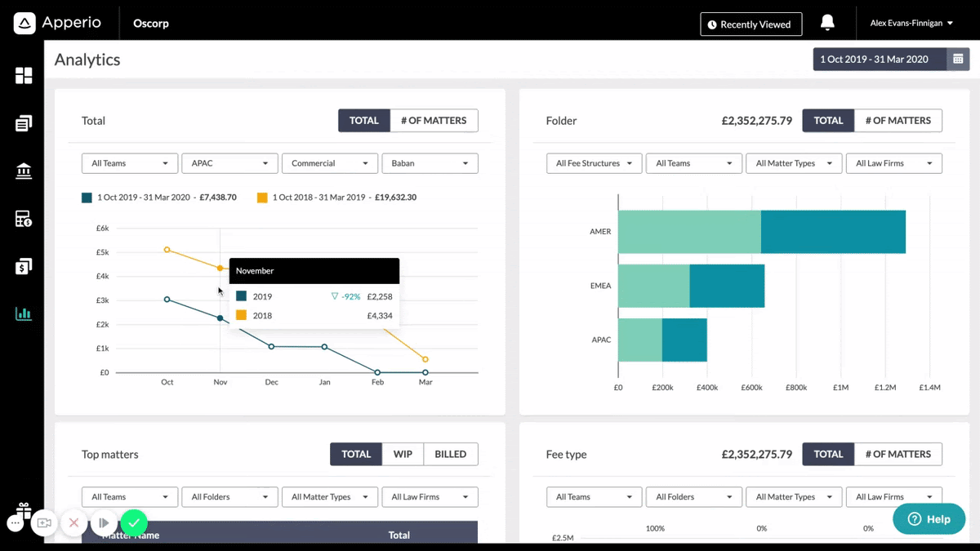
Task: Open the rate calculator icon in sidebar
Action: click(x=24, y=219)
